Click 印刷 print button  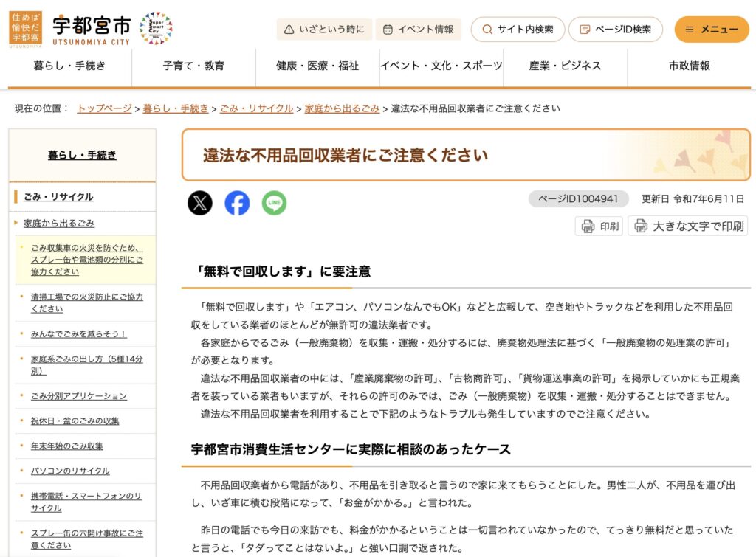[599, 226]
